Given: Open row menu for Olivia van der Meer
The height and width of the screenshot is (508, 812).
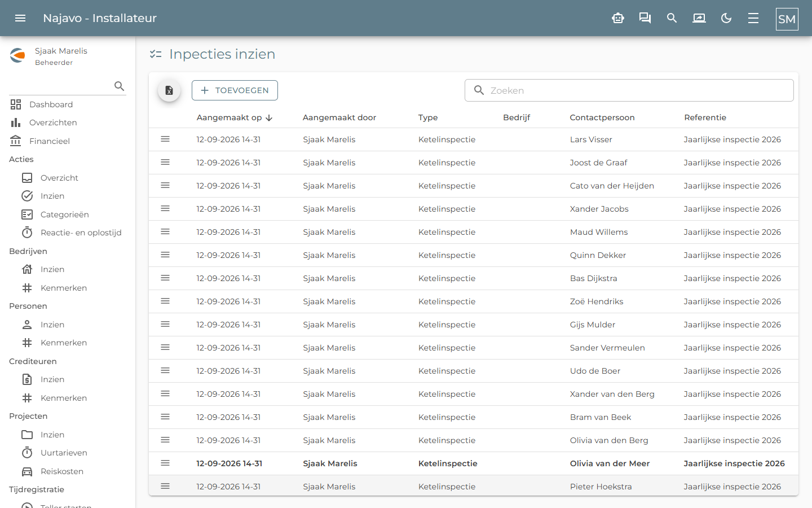Looking at the screenshot, I should click(x=165, y=463).
